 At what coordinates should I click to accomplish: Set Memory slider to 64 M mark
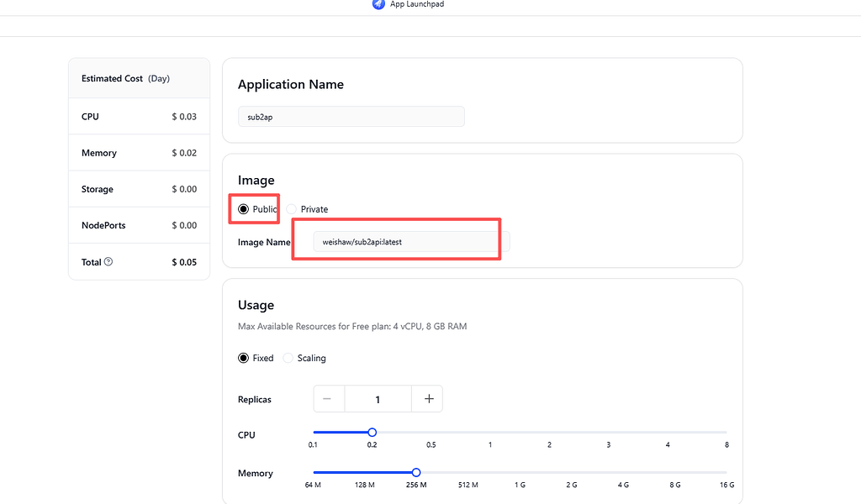click(x=313, y=472)
